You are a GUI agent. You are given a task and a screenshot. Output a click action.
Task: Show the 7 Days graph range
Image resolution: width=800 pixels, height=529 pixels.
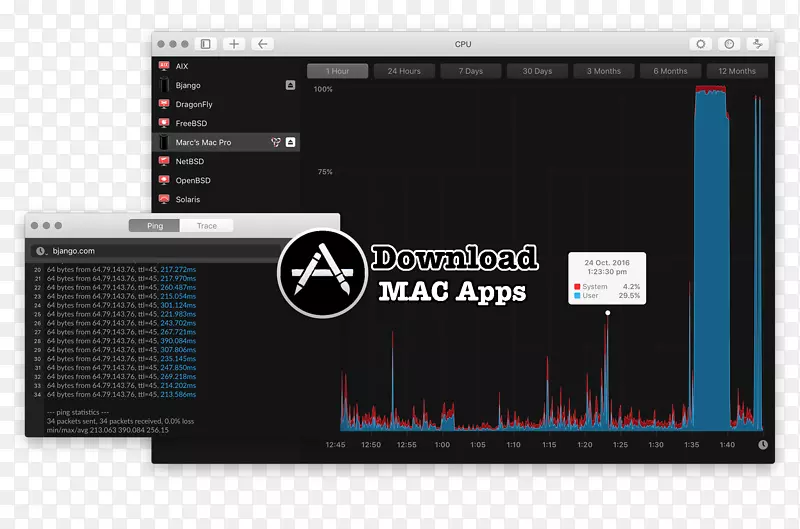click(x=470, y=71)
